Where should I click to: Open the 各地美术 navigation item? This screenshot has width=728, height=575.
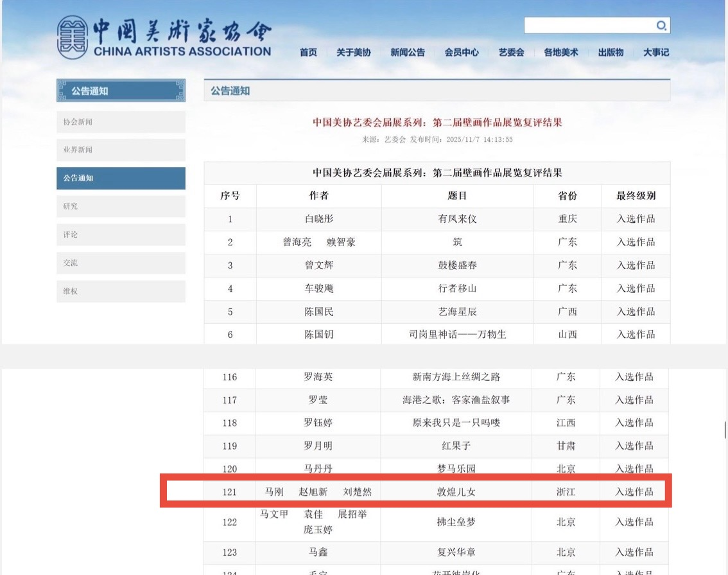tap(560, 53)
